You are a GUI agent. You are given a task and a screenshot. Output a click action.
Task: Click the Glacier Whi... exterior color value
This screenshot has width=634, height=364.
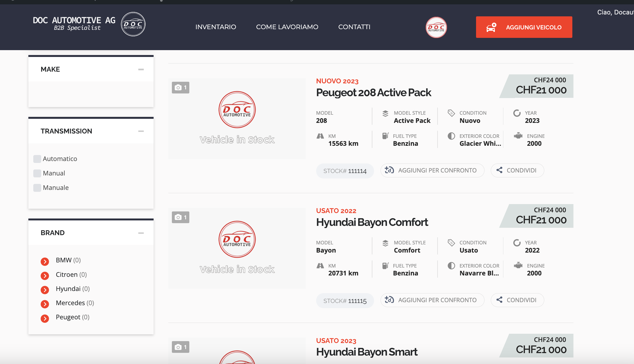(x=480, y=144)
